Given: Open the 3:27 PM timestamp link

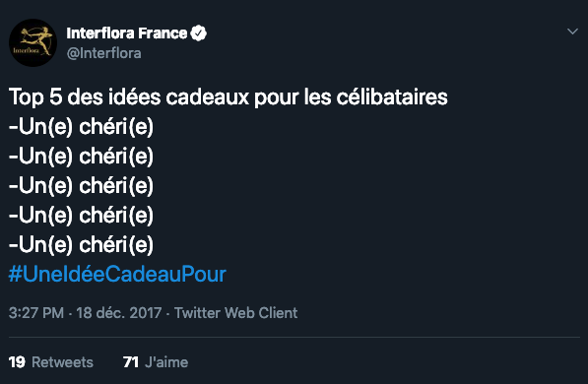Looking at the screenshot, I should 36,313.
